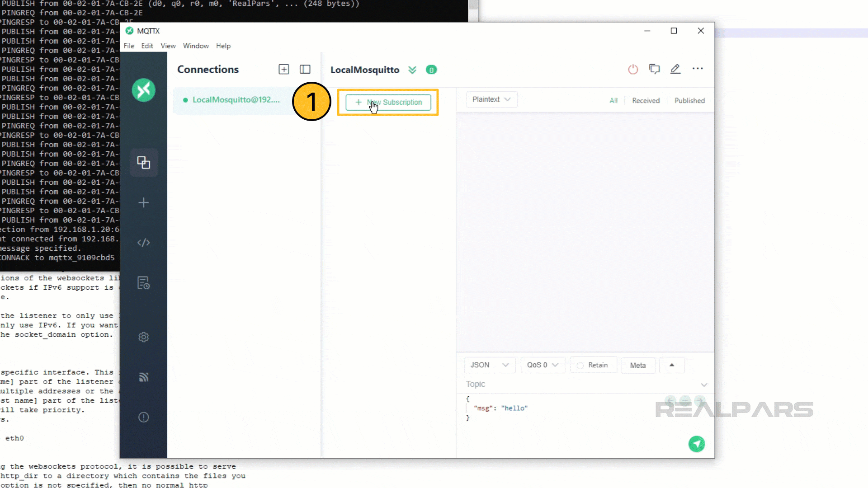Expand the Topic history chevron

[x=704, y=385]
